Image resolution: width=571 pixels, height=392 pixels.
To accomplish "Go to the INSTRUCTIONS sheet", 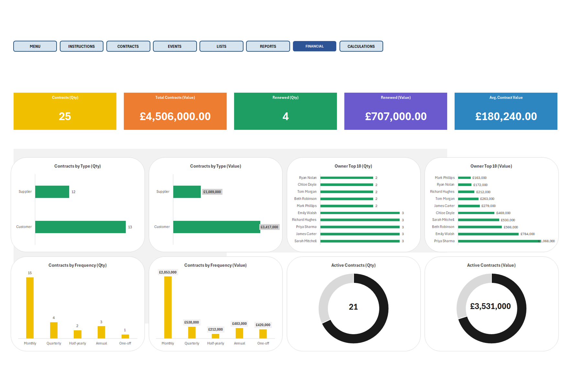I will tap(82, 46).
